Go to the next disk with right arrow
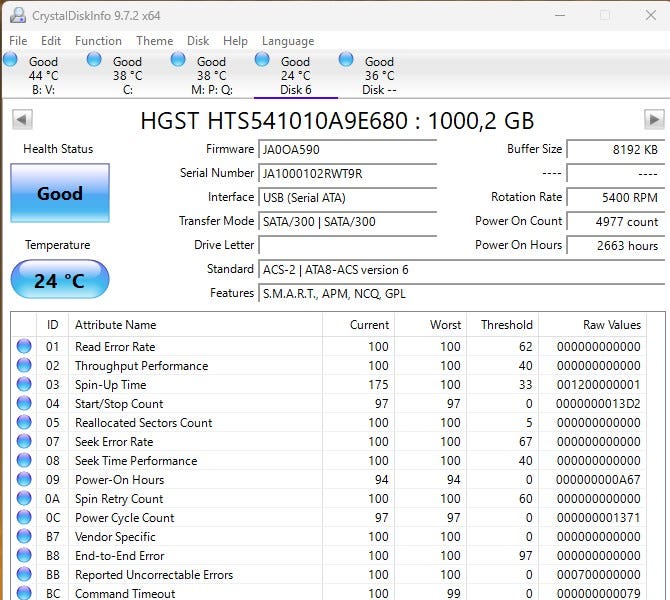 click(x=654, y=120)
